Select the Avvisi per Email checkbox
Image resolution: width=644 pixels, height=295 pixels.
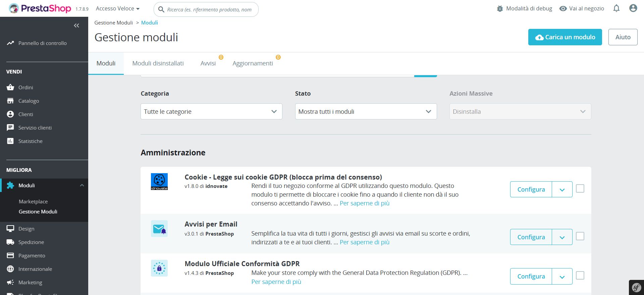(580, 236)
